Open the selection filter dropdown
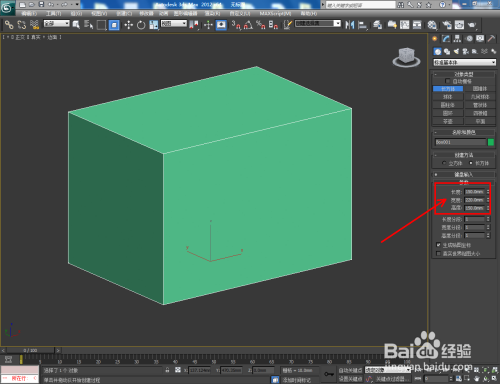This screenshot has height=384, width=500. pyautogui.click(x=57, y=23)
